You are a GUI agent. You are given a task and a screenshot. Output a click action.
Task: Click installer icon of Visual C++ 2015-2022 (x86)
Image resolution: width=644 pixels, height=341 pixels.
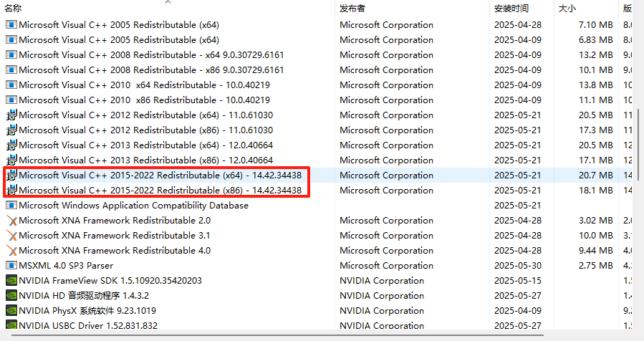click(x=11, y=191)
